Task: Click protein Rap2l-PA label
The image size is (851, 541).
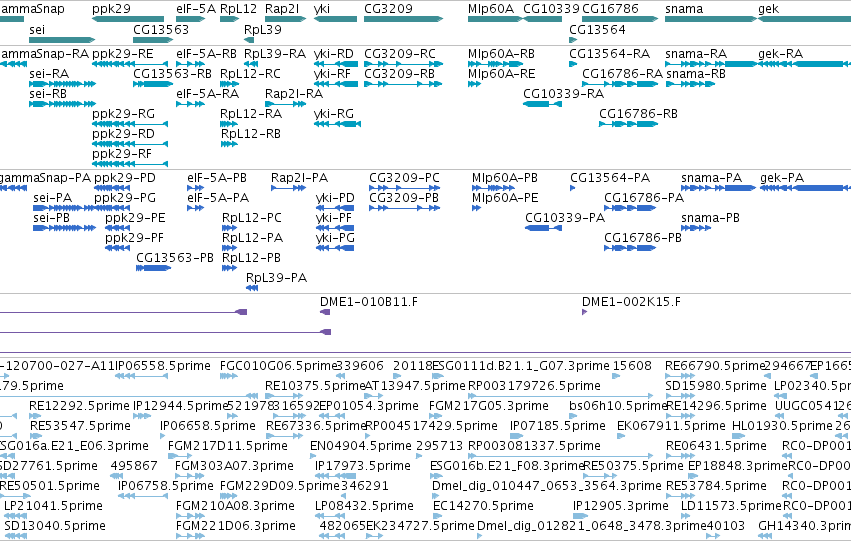Action: (300, 178)
